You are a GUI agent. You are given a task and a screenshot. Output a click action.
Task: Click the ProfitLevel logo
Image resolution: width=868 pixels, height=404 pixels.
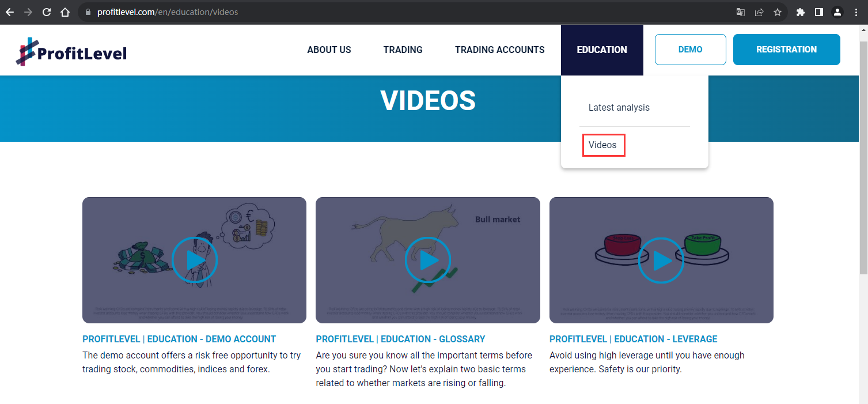coord(71,52)
